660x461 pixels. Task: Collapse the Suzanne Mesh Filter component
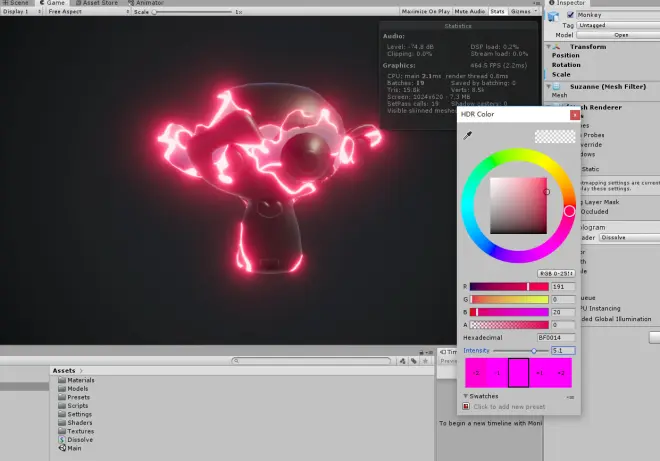point(549,86)
